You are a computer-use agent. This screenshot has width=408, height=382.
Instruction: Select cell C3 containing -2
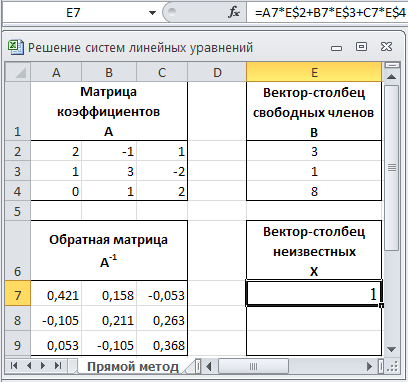pyautogui.click(x=162, y=171)
